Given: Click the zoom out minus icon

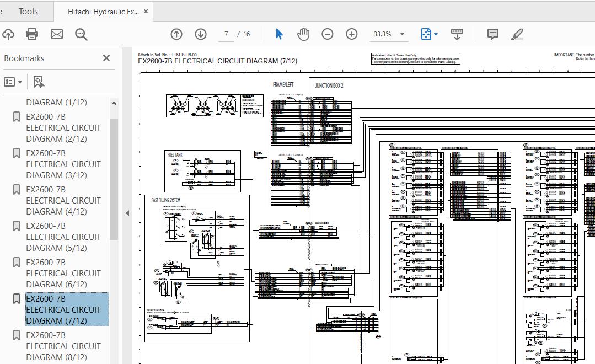Looking at the screenshot, I should (327, 34).
